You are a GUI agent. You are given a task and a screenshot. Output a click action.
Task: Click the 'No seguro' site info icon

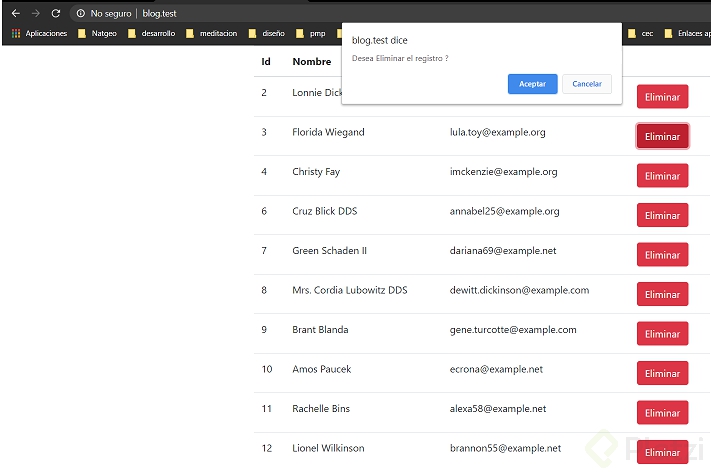click(x=81, y=14)
